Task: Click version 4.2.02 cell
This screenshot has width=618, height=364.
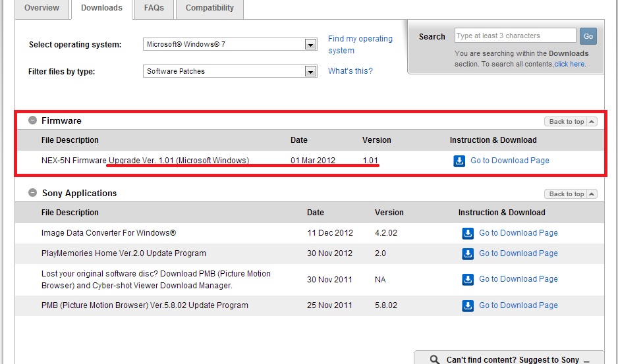Action: point(386,233)
